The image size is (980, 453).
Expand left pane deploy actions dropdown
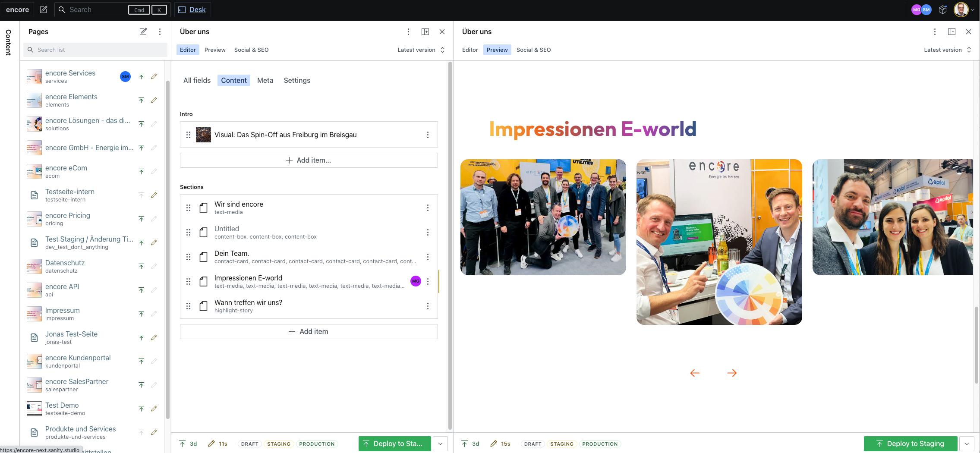[440, 444]
